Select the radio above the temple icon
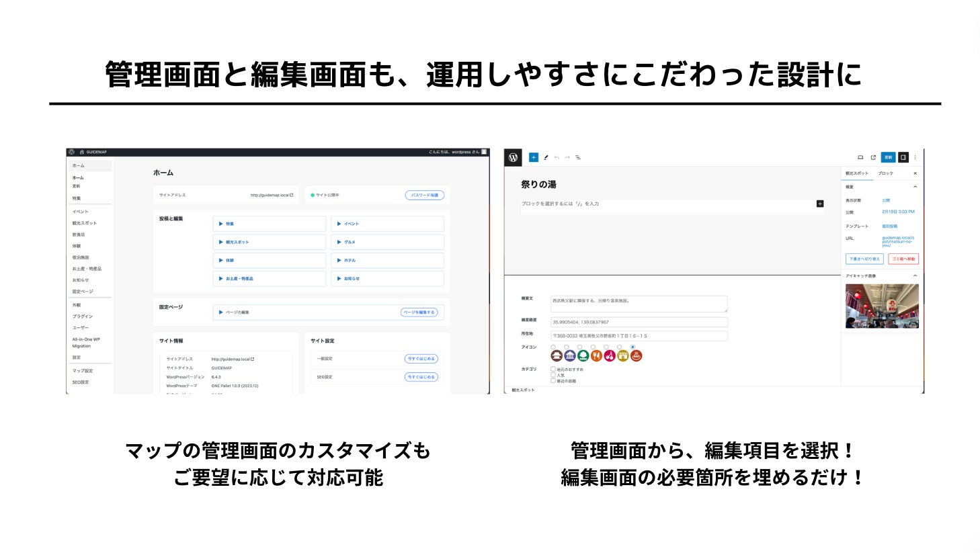This screenshot has height=553, width=980. click(x=553, y=347)
